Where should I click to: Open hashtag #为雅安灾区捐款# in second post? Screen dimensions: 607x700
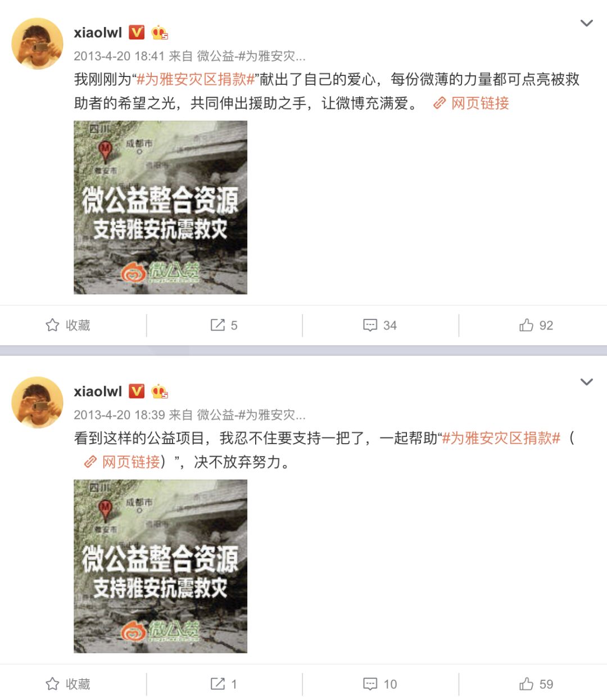click(x=501, y=438)
